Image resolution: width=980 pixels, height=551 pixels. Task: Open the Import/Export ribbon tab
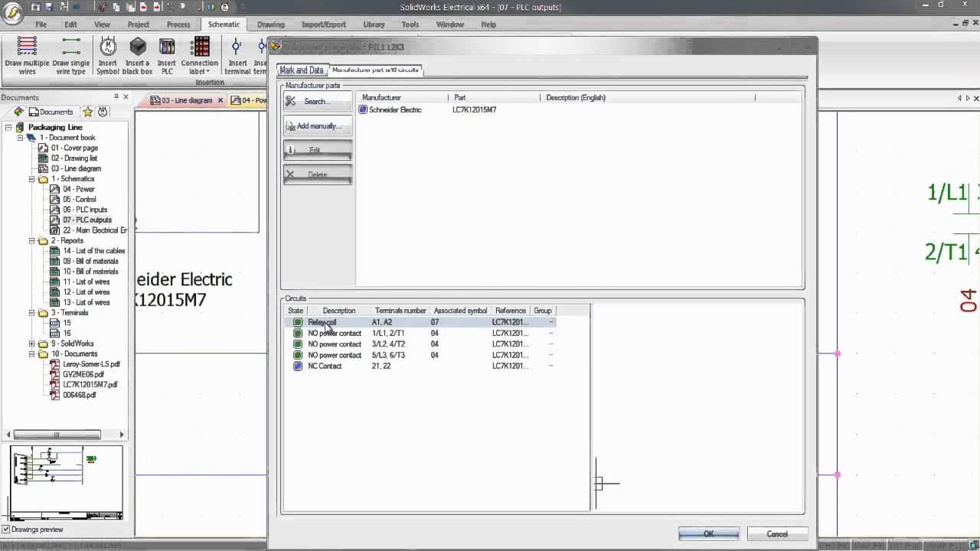pyautogui.click(x=324, y=24)
